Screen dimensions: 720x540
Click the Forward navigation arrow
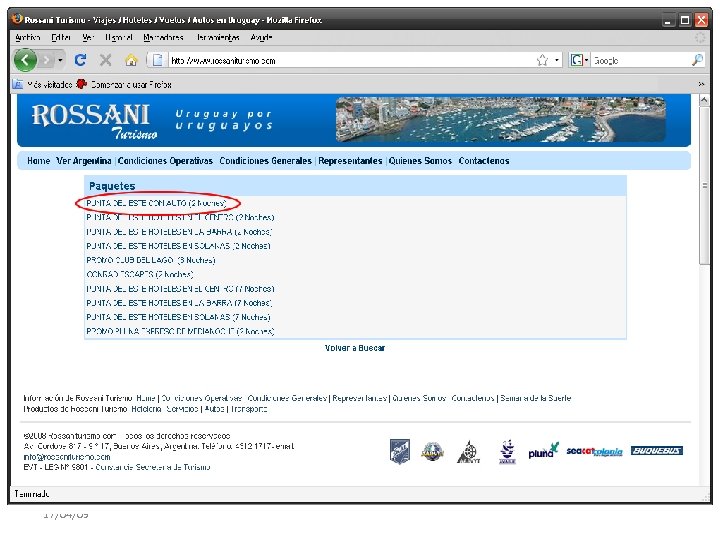tap(46, 60)
